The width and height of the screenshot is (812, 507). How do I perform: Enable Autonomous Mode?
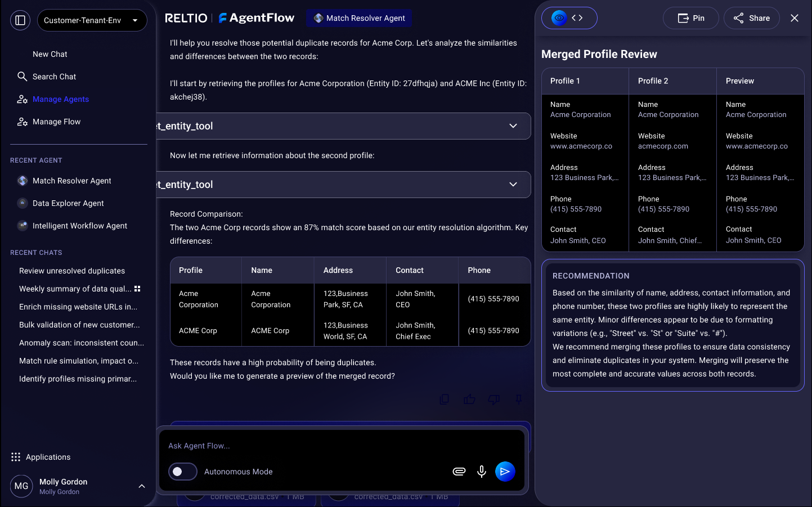182,472
